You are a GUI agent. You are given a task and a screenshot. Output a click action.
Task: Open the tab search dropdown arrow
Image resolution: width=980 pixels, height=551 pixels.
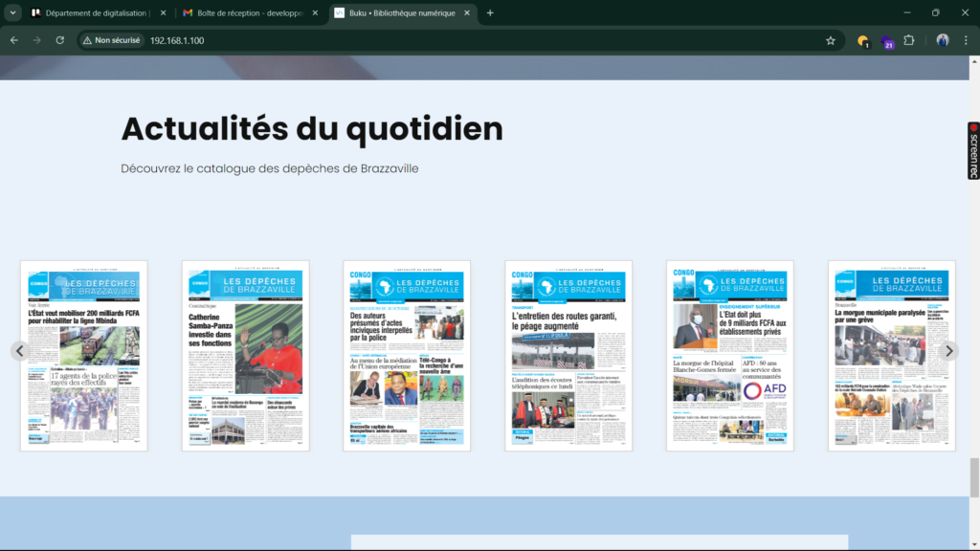(12, 12)
